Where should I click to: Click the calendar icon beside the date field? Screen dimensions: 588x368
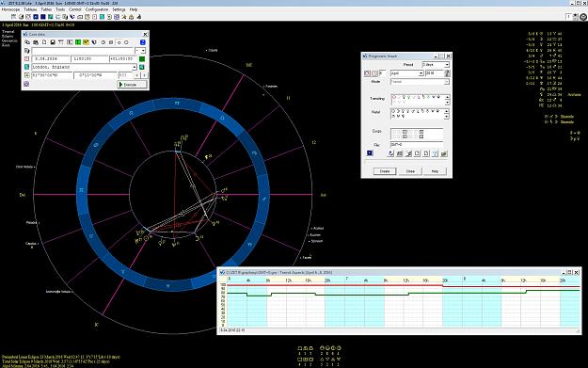coord(26,59)
